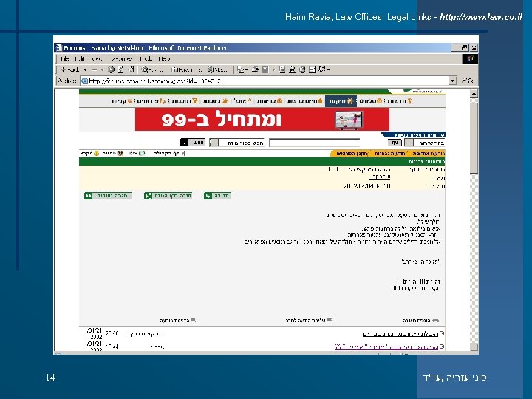Open the first thread link dated 01/21
532x399 pixels.
[x=400, y=334]
